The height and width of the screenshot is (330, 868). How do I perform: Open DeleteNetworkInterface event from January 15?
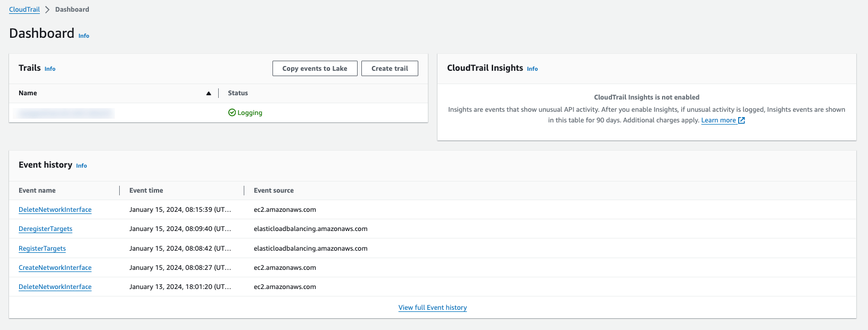(x=55, y=210)
